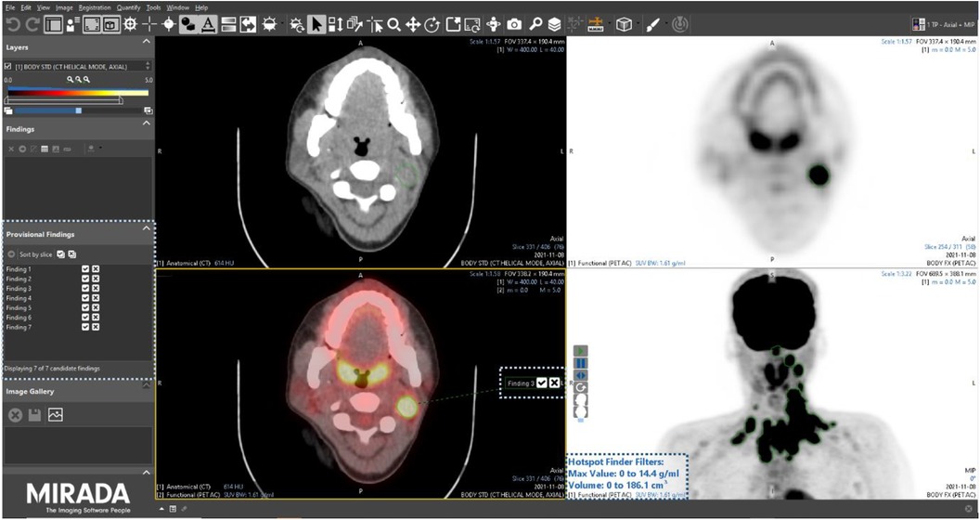Reject all provisional findings button
The width and height of the screenshot is (980, 520).
72,254
